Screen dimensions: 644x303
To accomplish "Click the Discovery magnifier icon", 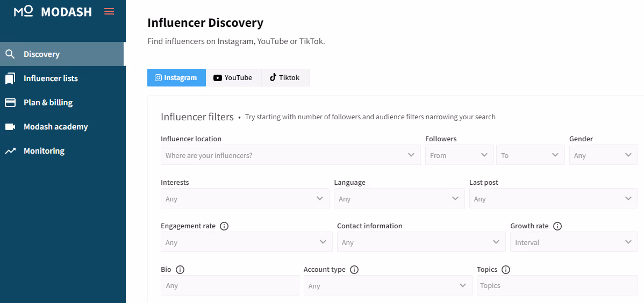I will point(10,54).
